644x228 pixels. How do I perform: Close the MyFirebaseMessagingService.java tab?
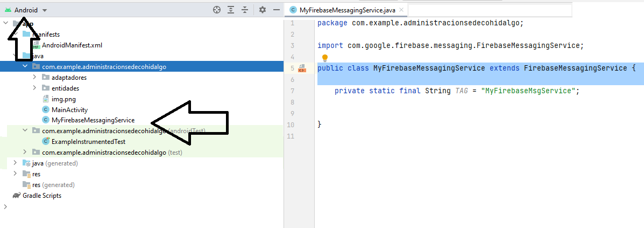coord(401,10)
